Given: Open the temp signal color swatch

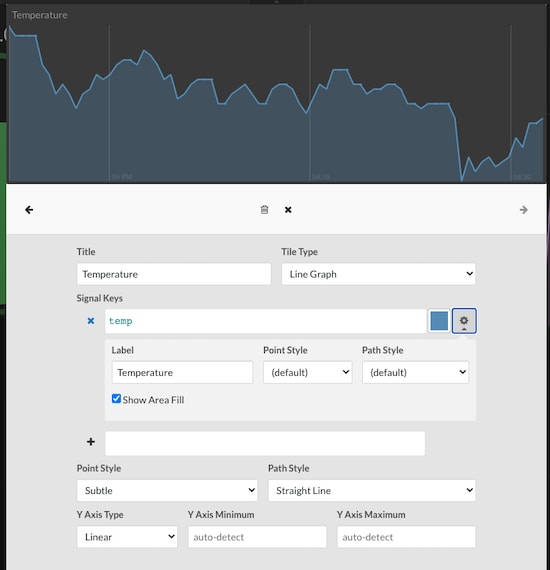Looking at the screenshot, I should [x=439, y=321].
